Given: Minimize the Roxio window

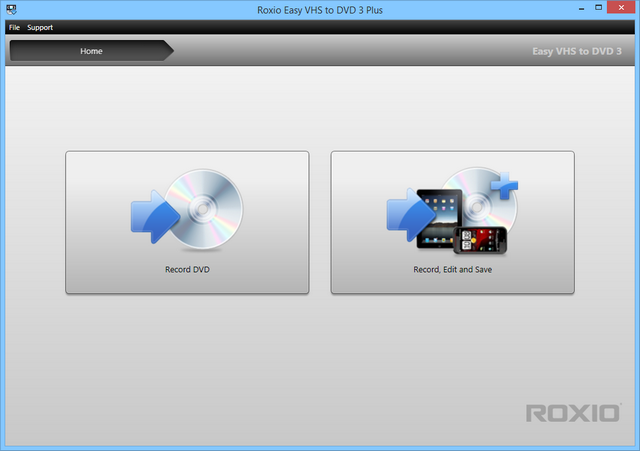Looking at the screenshot, I should pos(581,8).
